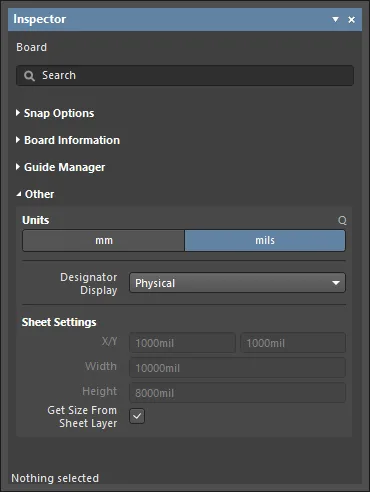The image size is (370, 492).
Task: Uncheck Get Size From Sheet Layer
Action: (x=137, y=416)
